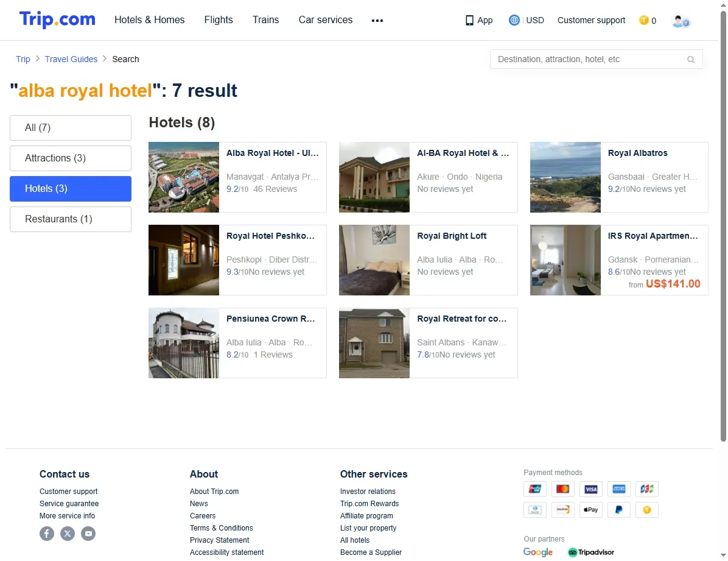Viewport: 728px width, 561px height.
Task: Open Service guarantee link
Action: pos(69,503)
